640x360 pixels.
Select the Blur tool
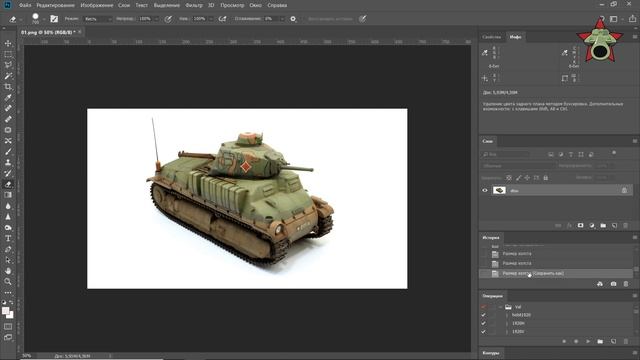[8, 206]
